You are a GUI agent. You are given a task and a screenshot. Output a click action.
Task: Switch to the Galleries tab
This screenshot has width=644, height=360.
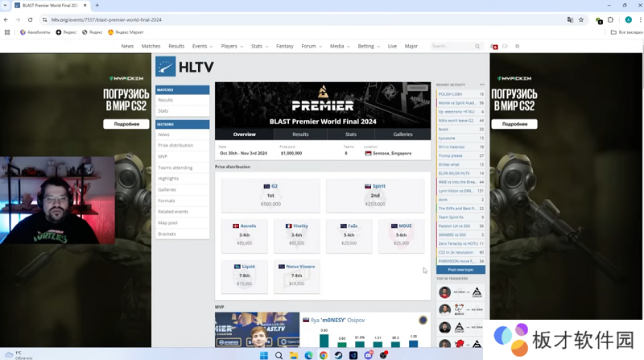[x=402, y=134]
